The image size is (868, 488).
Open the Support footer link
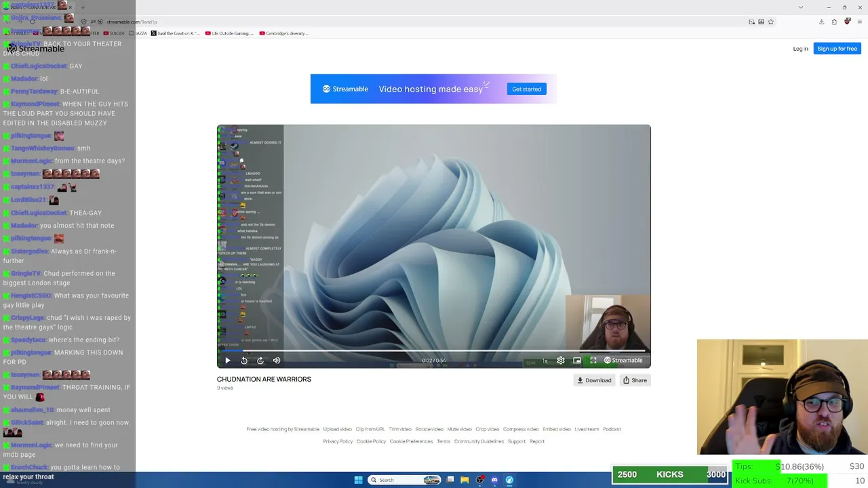pos(517,441)
